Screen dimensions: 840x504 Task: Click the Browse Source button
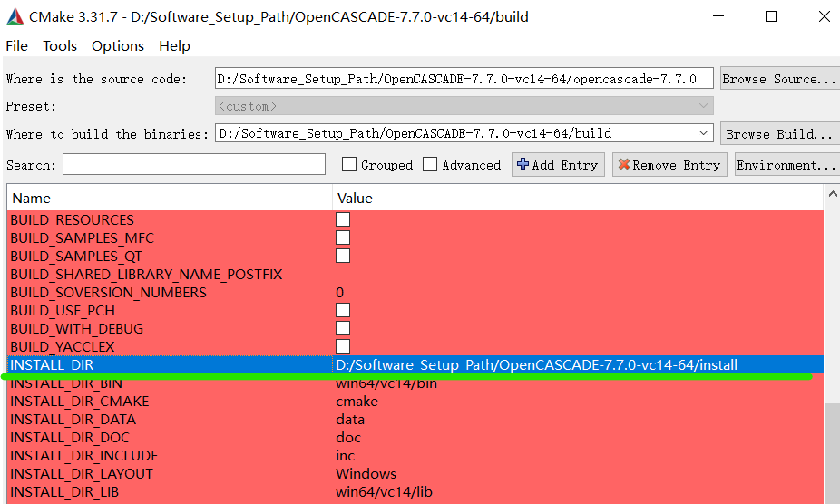click(780, 79)
